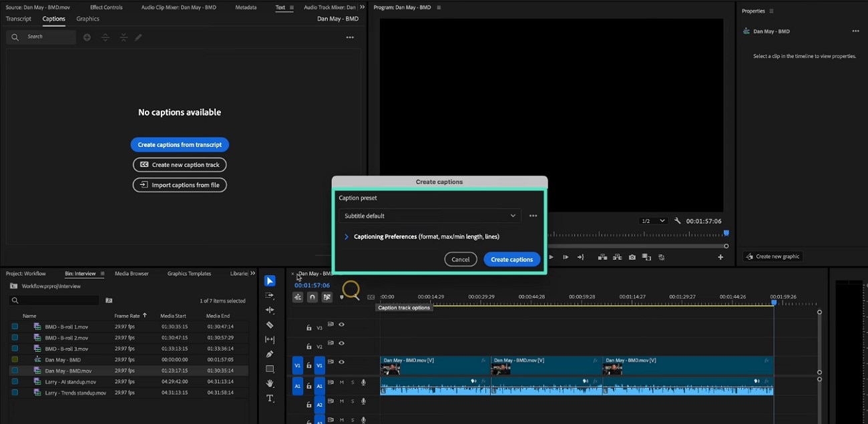The height and width of the screenshot is (424, 868).
Task: Open the Program Monitor wrench settings
Action: click(678, 221)
